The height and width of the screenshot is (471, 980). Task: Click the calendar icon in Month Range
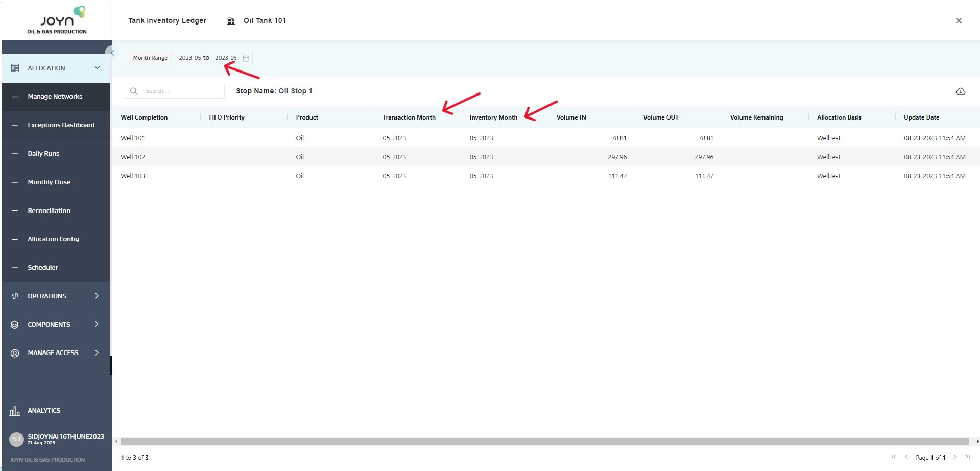pos(246,58)
